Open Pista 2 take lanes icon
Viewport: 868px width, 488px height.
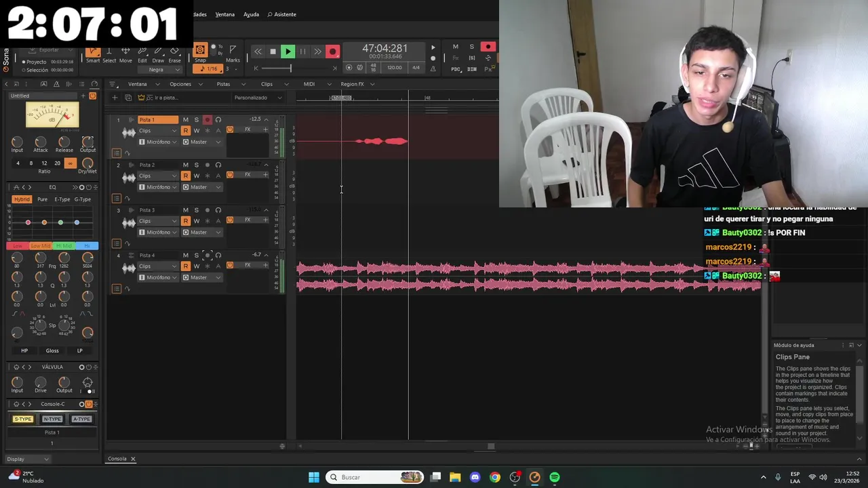pyautogui.click(x=117, y=199)
